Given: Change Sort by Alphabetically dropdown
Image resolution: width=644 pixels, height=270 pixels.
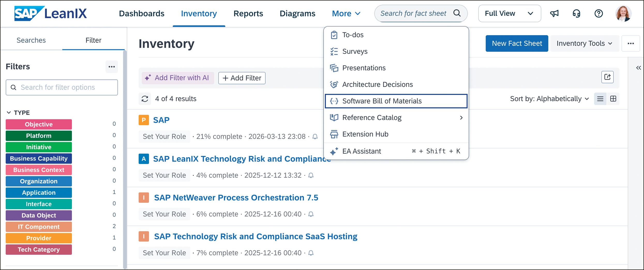Looking at the screenshot, I should pos(549,99).
